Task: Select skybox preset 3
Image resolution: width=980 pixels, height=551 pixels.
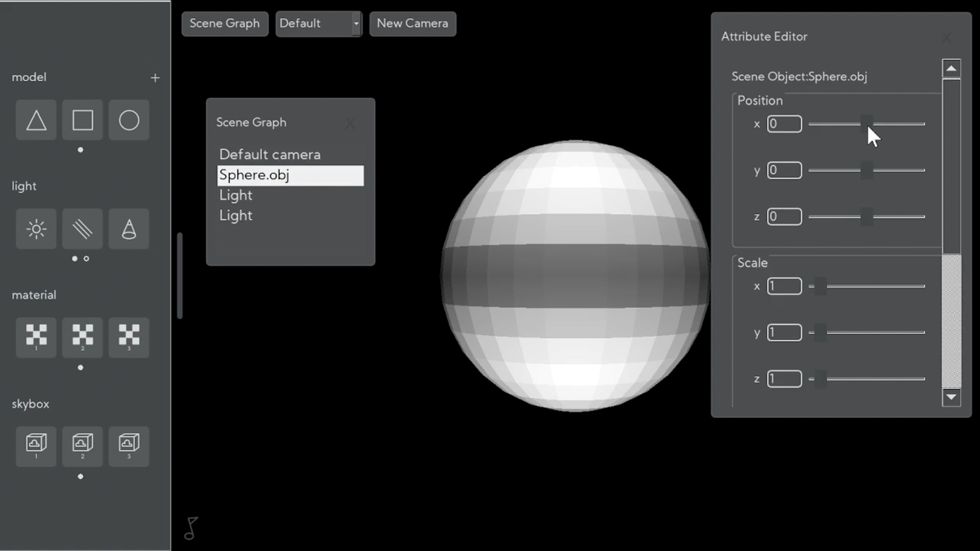Action: [129, 447]
